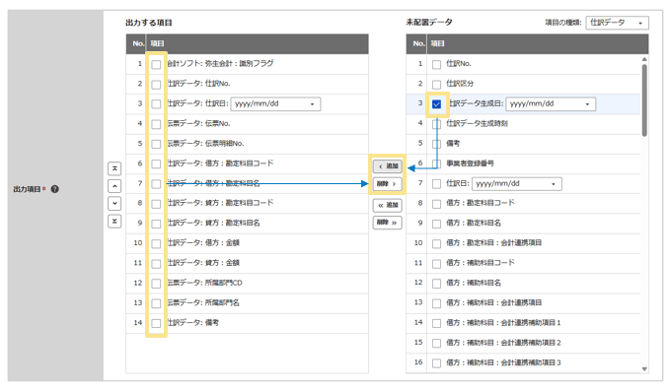Check 借方：勘定科目コード checkbox in 未配置データ row 8
Screen dimensions: 670x390
click(436, 204)
